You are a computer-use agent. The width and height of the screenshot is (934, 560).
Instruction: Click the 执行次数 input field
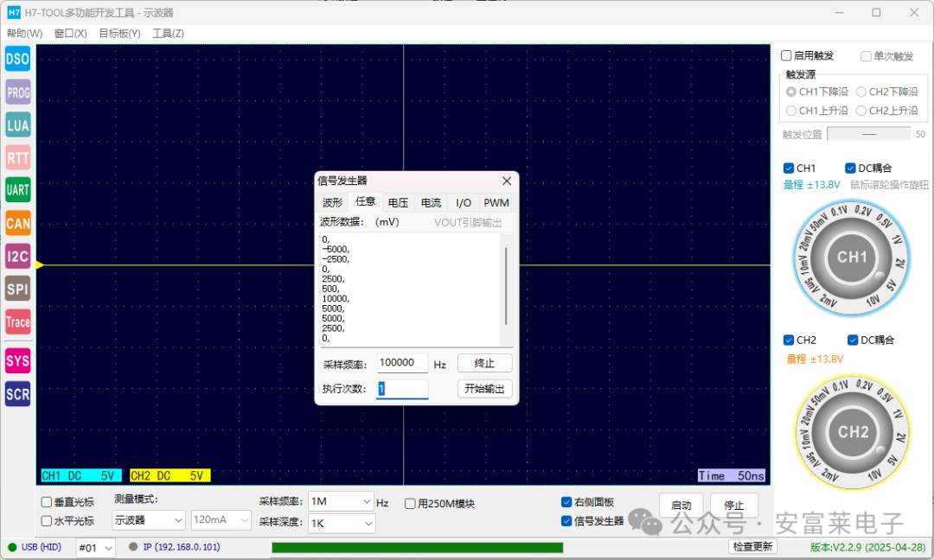pos(401,388)
